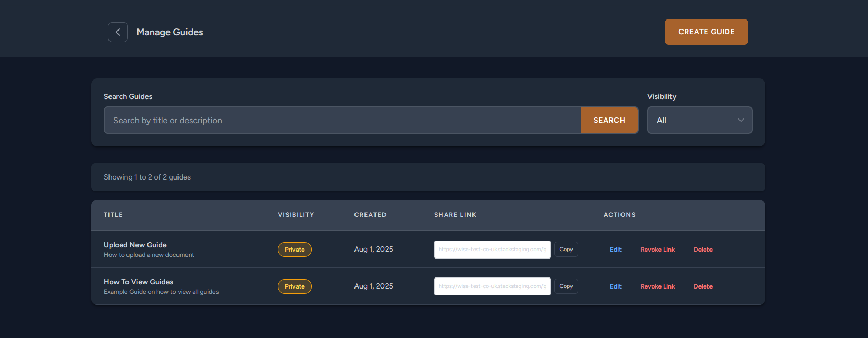Delete the How To View Guides entry
The width and height of the screenshot is (868, 338).
703,286
